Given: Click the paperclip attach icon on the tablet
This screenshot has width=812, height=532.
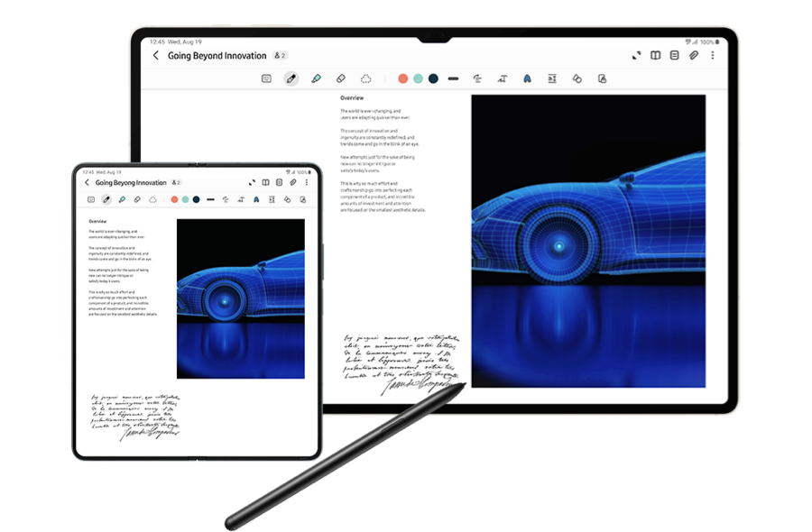Looking at the screenshot, I should 693,55.
